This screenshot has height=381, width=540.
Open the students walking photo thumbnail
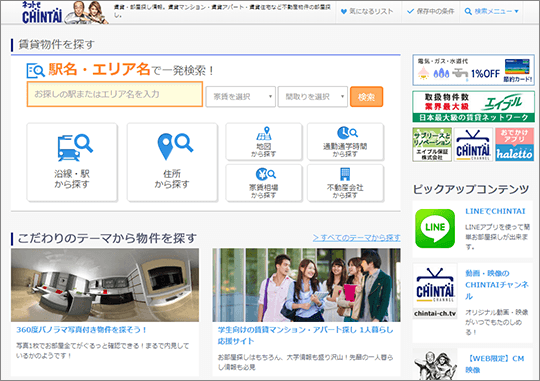click(307, 285)
